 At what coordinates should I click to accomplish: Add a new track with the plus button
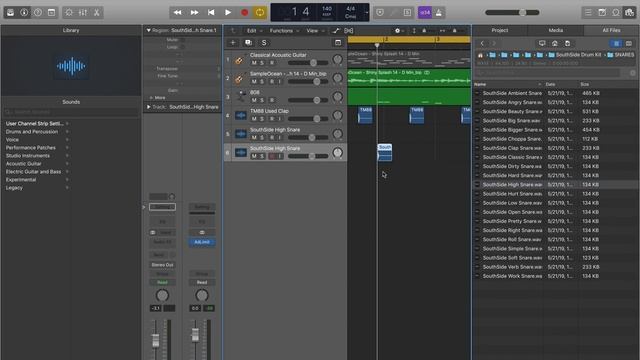pos(233,42)
